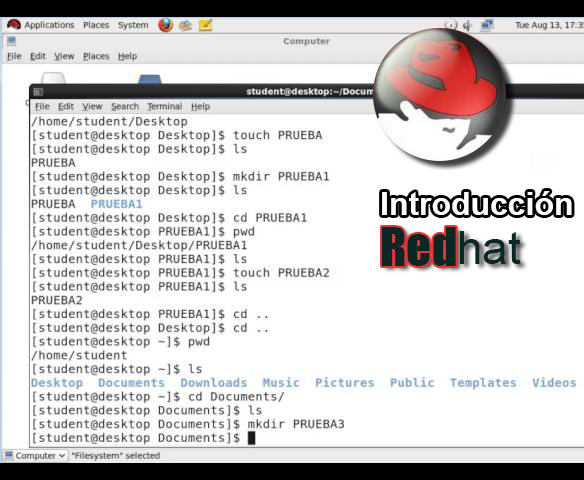The height and width of the screenshot is (480, 584).
Task: Open the View menu of the Computer window
Action: pyautogui.click(x=64, y=56)
